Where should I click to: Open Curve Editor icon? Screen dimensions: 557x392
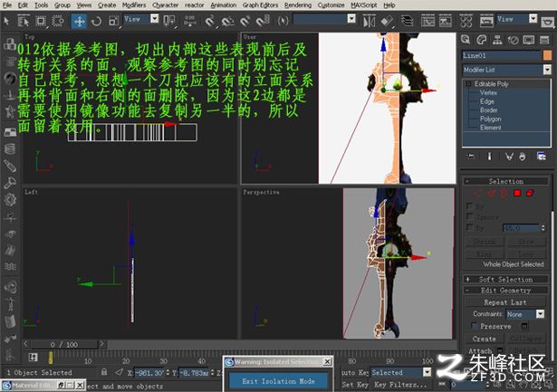pyautogui.click(x=427, y=21)
